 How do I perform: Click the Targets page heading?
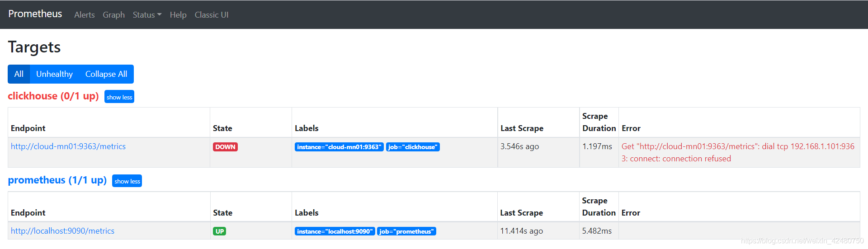34,47
